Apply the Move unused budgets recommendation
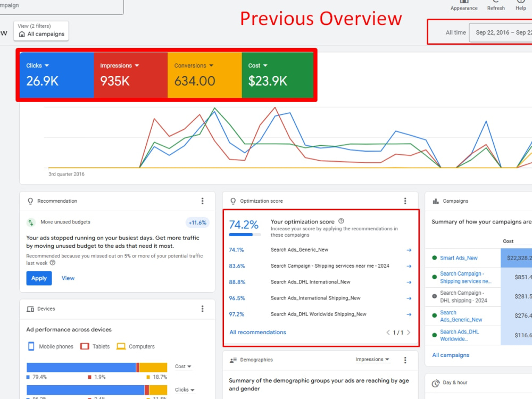Viewport: 532px width, 399px height. [39, 278]
